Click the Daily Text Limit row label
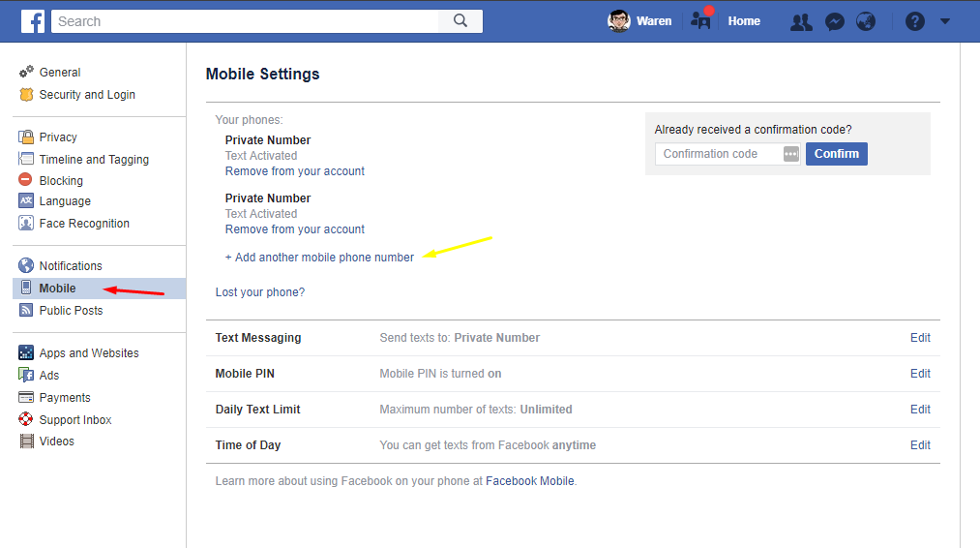980x548 pixels. pyautogui.click(x=257, y=410)
